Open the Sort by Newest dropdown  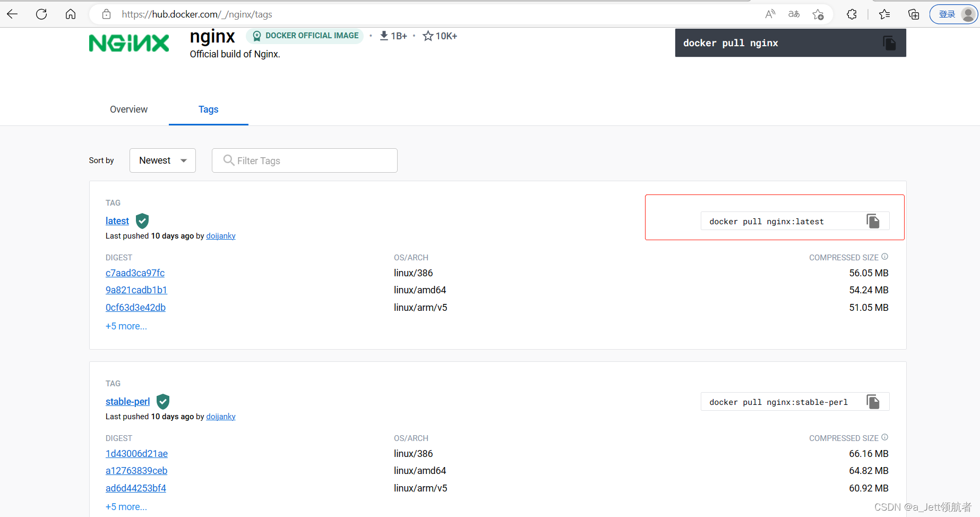162,160
